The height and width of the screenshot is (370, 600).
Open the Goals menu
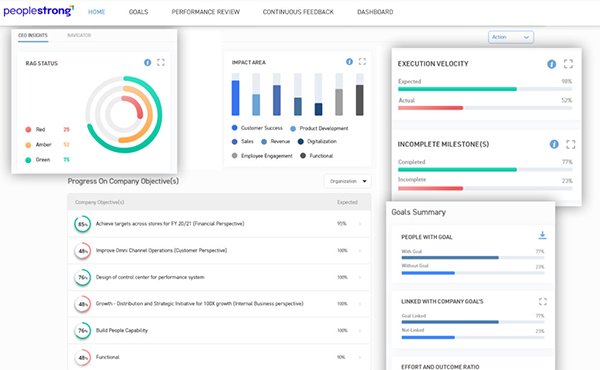[139, 12]
